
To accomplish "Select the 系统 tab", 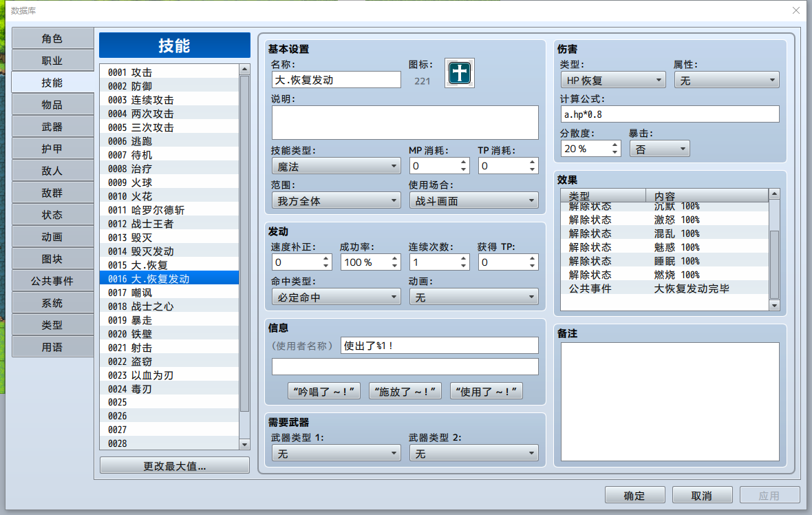I will pos(52,302).
